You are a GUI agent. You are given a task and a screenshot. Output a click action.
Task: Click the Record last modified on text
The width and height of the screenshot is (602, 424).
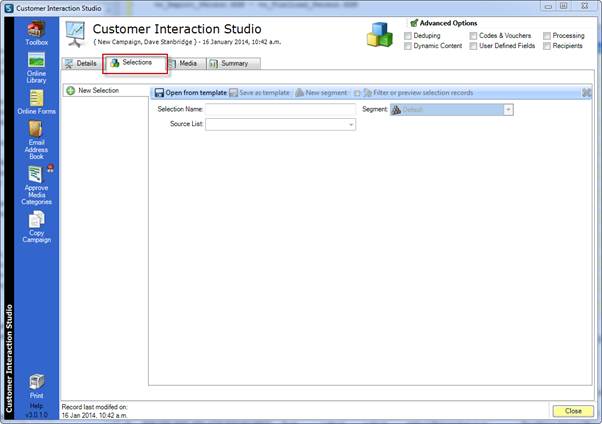click(x=94, y=407)
